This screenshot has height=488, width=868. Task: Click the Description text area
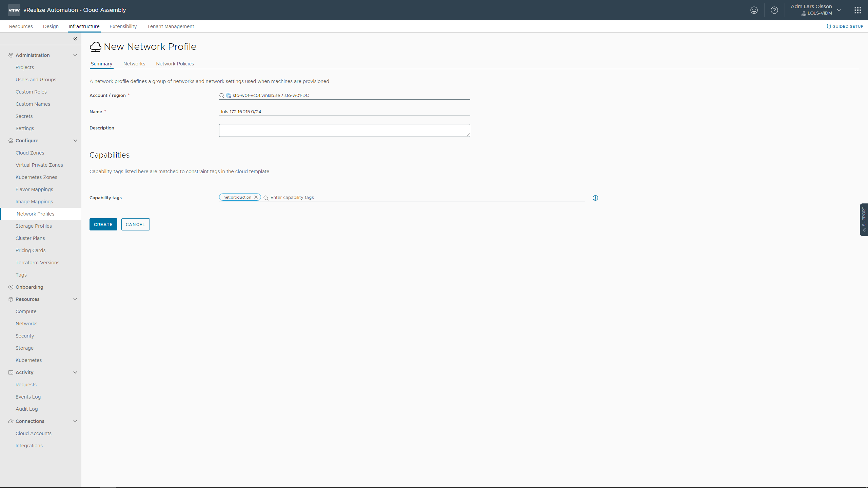click(x=344, y=130)
